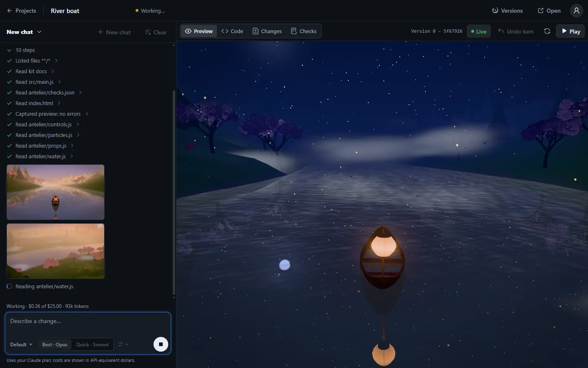Toggle the Live status indicator
Viewport: 588px width, 368px height.
click(x=479, y=31)
